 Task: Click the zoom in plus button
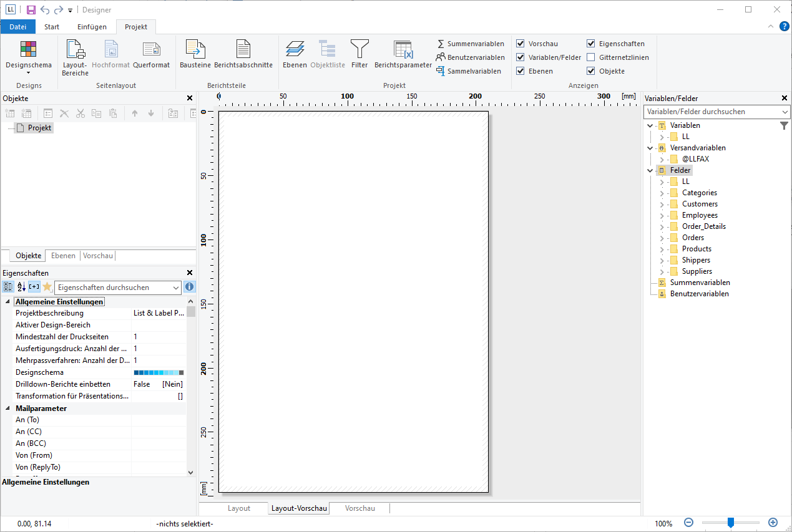coord(773,523)
